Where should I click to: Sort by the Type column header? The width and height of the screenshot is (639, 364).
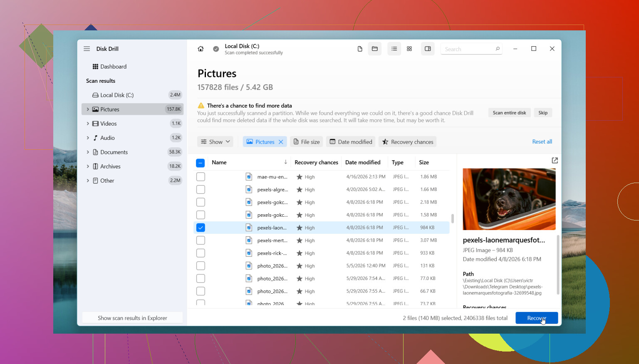[398, 163]
